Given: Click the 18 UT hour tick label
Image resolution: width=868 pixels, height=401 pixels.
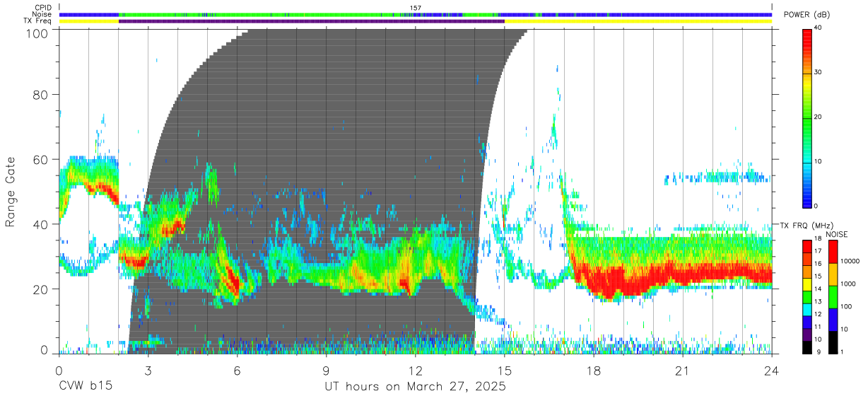Looking at the screenshot, I should pyautogui.click(x=593, y=371).
